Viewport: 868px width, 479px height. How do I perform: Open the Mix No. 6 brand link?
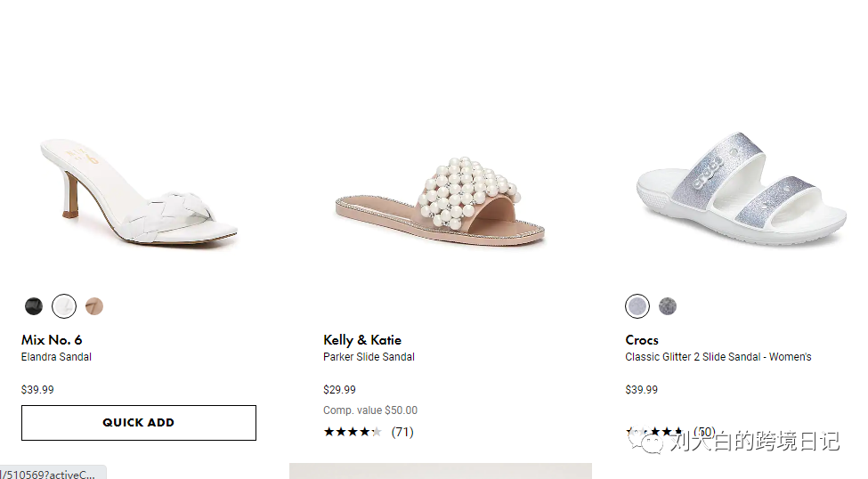point(52,340)
